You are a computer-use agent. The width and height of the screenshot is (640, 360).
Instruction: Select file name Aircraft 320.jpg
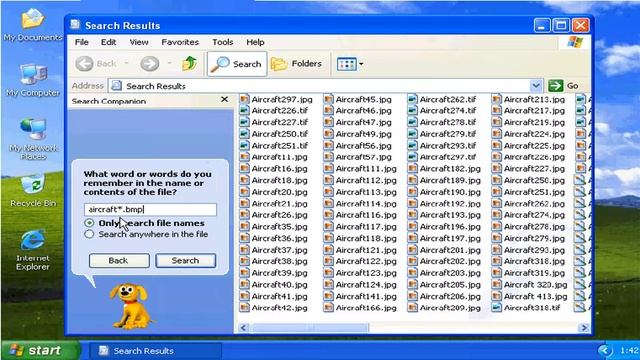(x=536, y=285)
